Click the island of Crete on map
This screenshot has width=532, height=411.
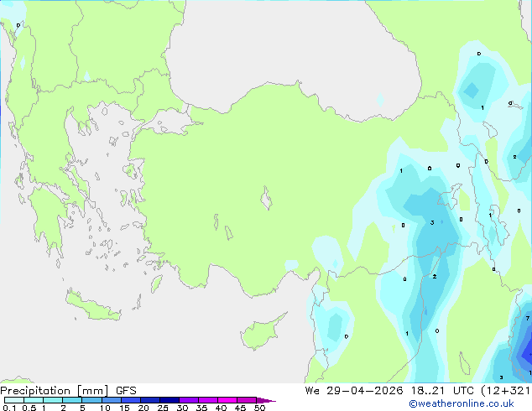tap(92, 306)
